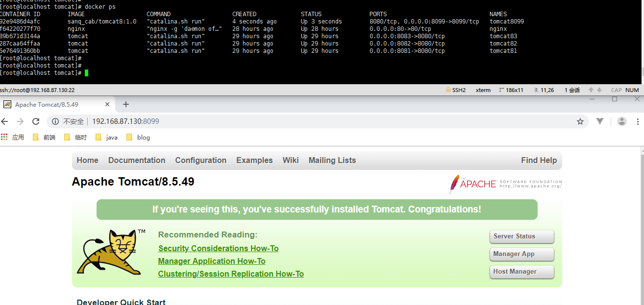644x305 pixels.
Task: Click the xterm status bar entry
Action: coord(483,90)
